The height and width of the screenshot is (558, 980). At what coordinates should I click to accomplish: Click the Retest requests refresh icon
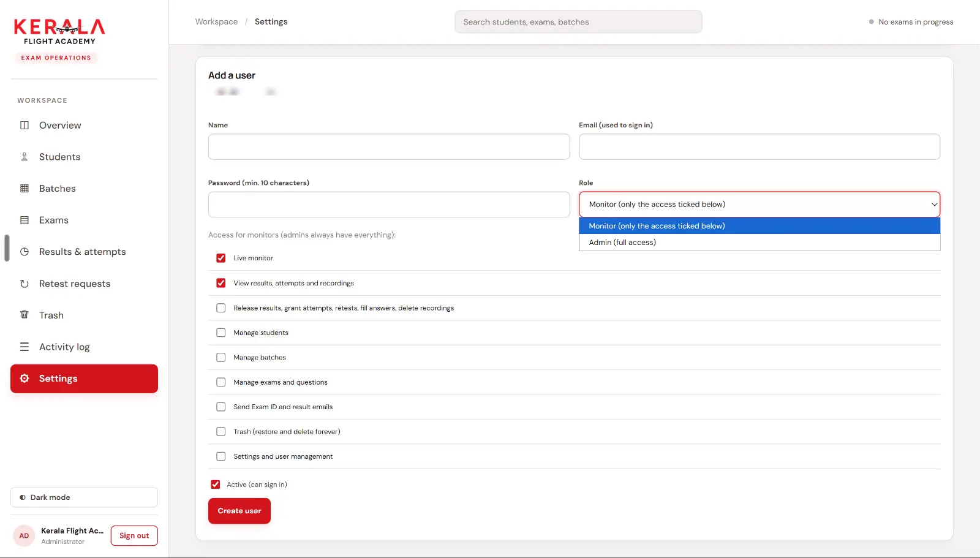pyautogui.click(x=24, y=284)
